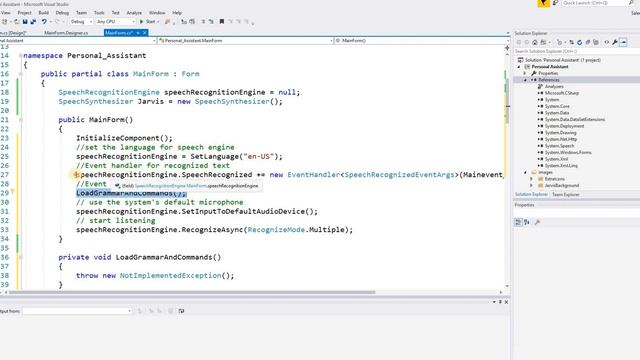Select System.Speech reference
The width and height of the screenshot is (640, 360).
[x=560, y=146]
